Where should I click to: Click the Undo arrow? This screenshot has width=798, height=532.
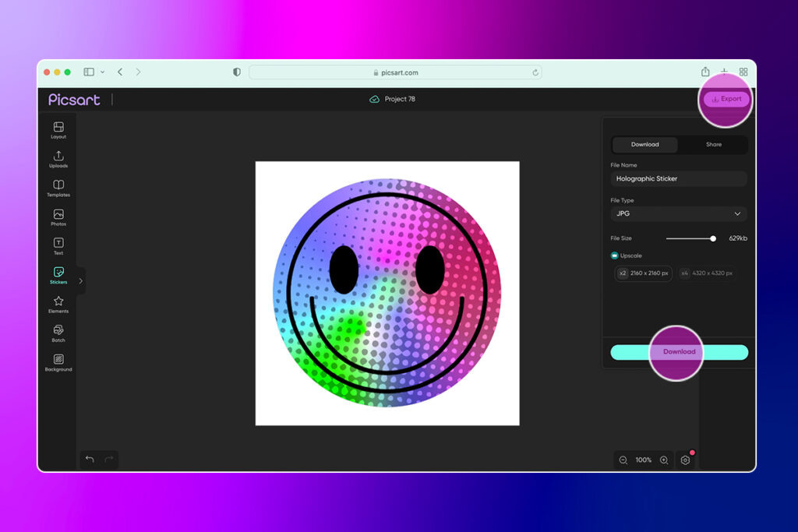point(90,460)
